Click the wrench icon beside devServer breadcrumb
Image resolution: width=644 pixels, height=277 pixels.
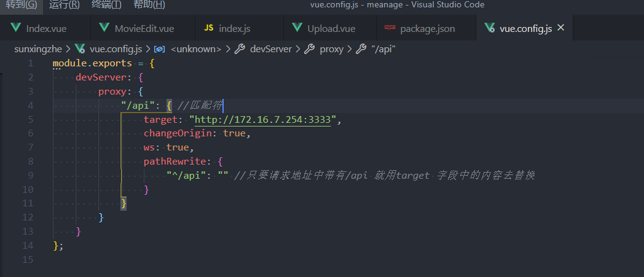pyautogui.click(x=240, y=49)
